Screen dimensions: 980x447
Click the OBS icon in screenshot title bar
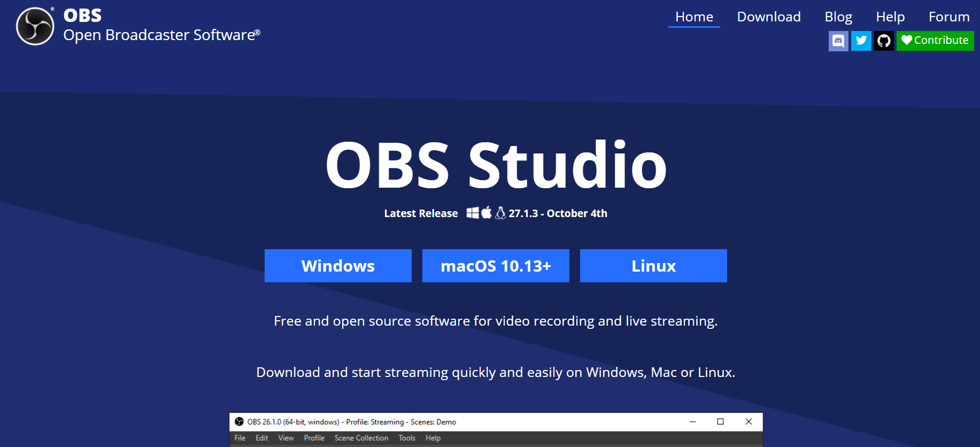(239, 421)
